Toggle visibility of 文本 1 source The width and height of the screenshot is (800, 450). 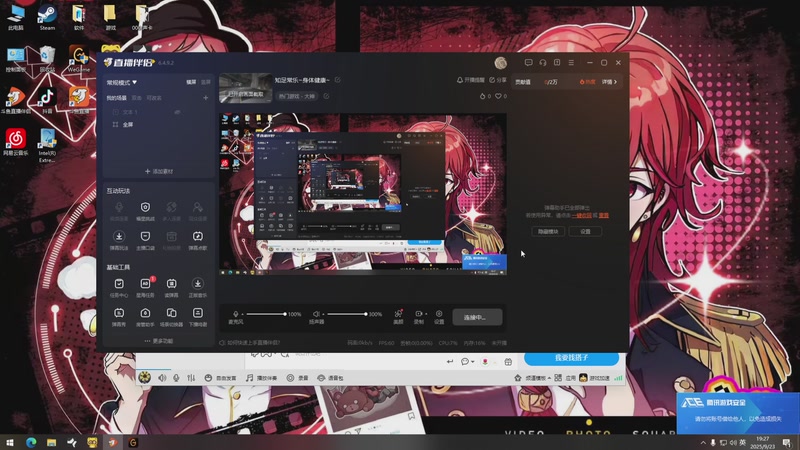177,112
